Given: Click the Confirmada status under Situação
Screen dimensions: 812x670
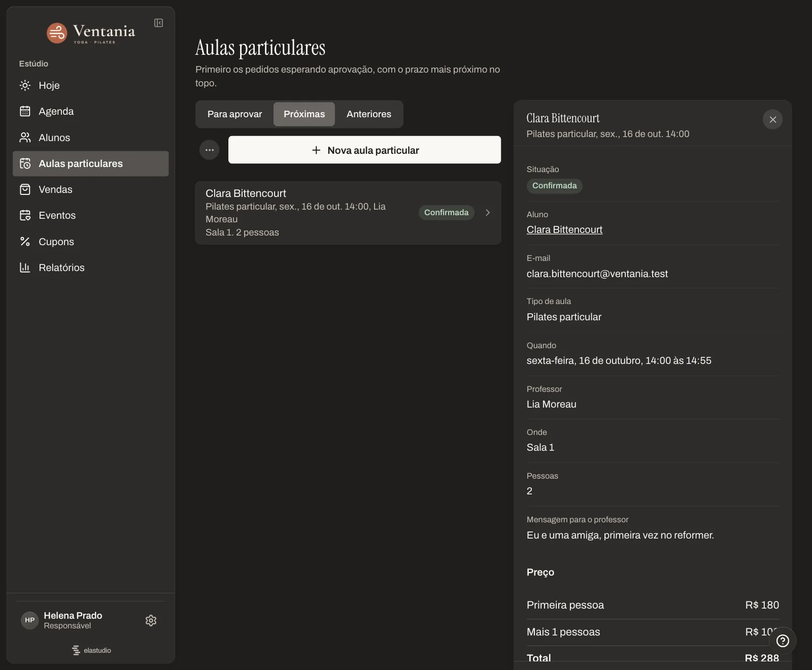Looking at the screenshot, I should [554, 186].
